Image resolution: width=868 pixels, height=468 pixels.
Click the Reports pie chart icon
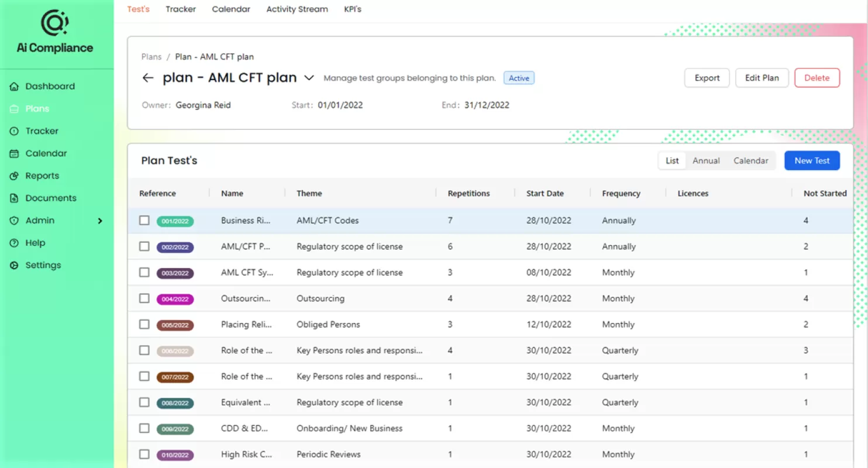point(15,175)
